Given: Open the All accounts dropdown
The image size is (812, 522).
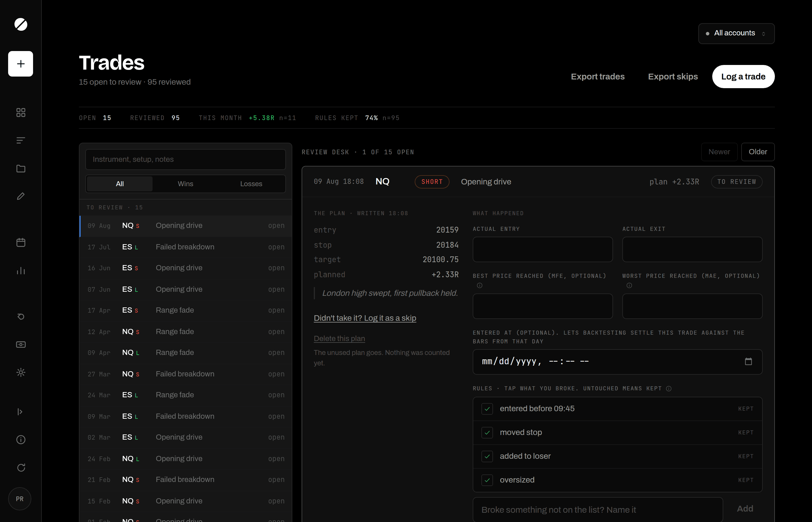Looking at the screenshot, I should 736,33.
